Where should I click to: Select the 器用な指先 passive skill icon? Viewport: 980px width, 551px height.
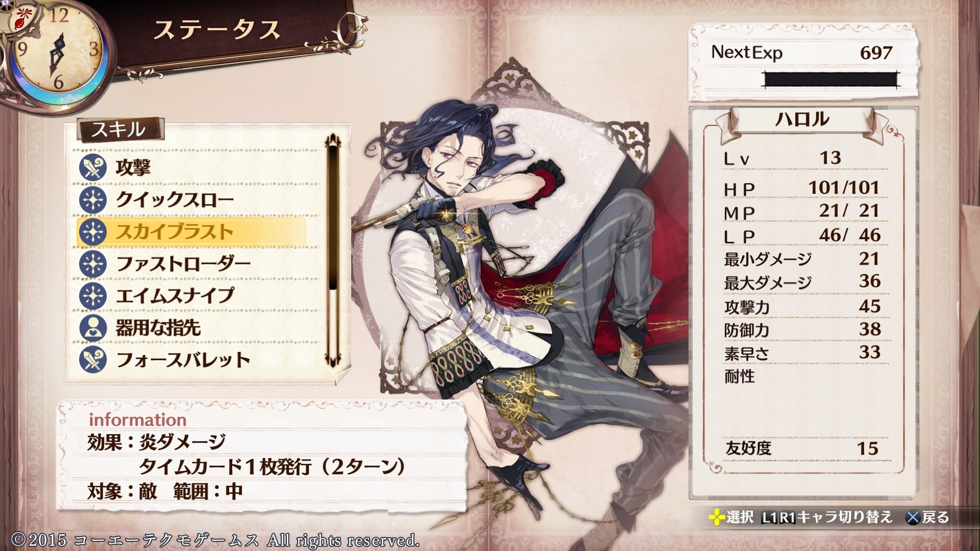tap(93, 328)
